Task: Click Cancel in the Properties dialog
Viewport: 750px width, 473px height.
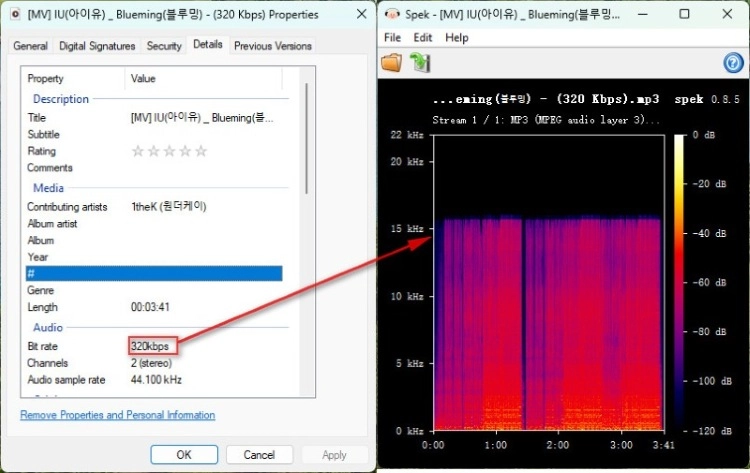Action: click(259, 454)
